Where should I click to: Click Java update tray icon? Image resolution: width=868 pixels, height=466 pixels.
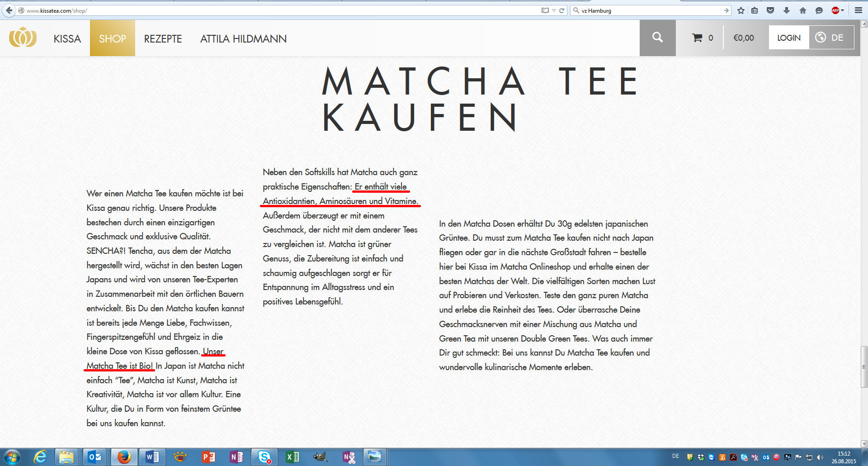(722, 457)
